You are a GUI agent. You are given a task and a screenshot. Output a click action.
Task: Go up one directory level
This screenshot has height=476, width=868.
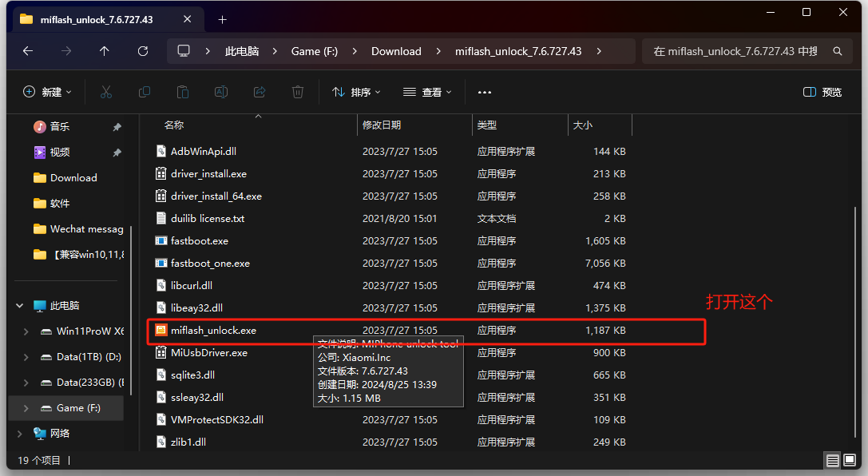pyautogui.click(x=105, y=51)
